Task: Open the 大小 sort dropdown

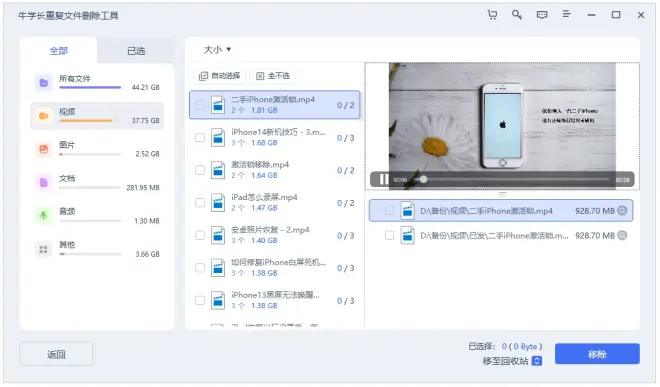Action: [217, 50]
